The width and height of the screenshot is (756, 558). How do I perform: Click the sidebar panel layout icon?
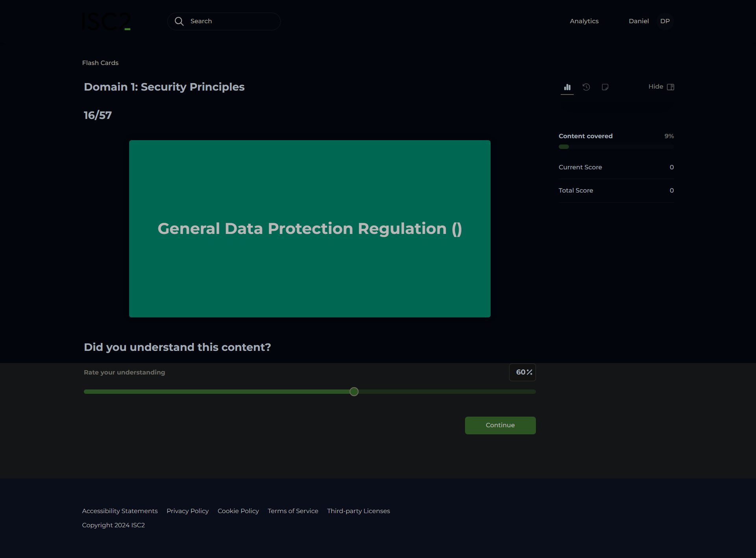tap(671, 87)
